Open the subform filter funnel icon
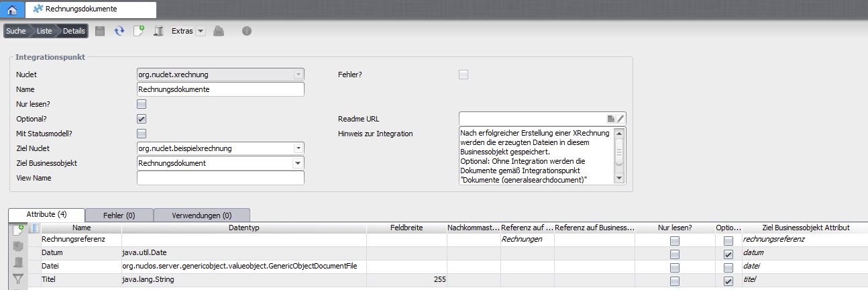Viewport: 868px width, 290px height. point(19,279)
